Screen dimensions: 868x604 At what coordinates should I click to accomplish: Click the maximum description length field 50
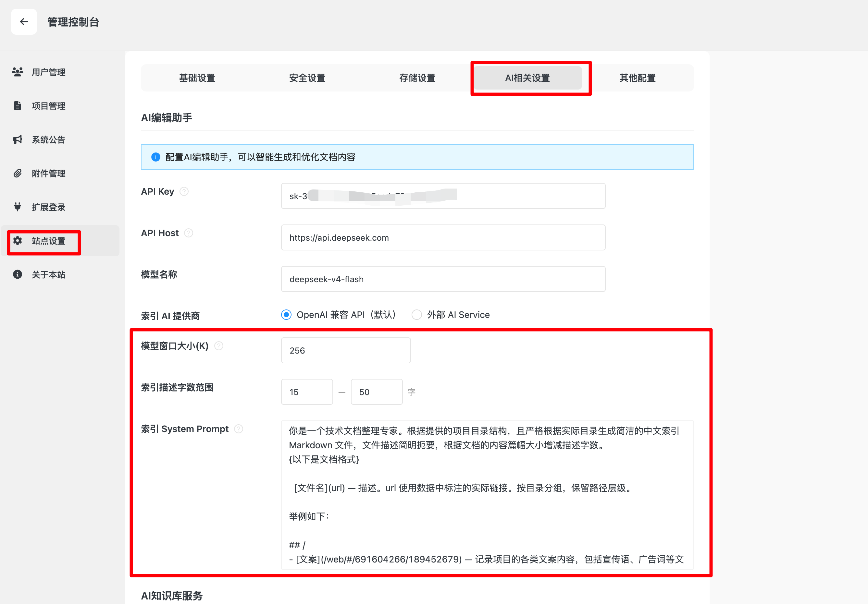(377, 392)
